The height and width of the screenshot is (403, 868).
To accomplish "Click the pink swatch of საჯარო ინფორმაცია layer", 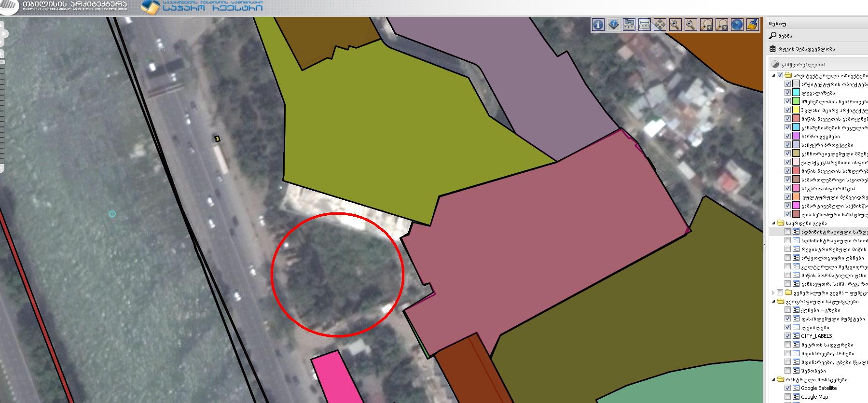I will [x=796, y=188].
